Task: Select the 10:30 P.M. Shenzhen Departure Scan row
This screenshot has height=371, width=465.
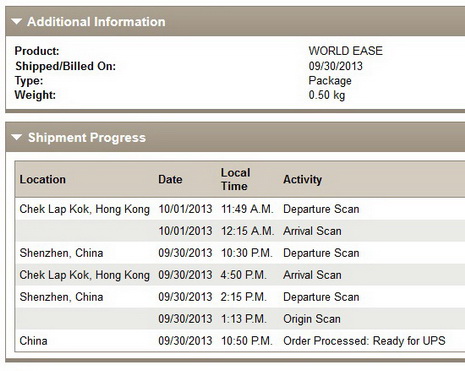Action: pos(240,253)
